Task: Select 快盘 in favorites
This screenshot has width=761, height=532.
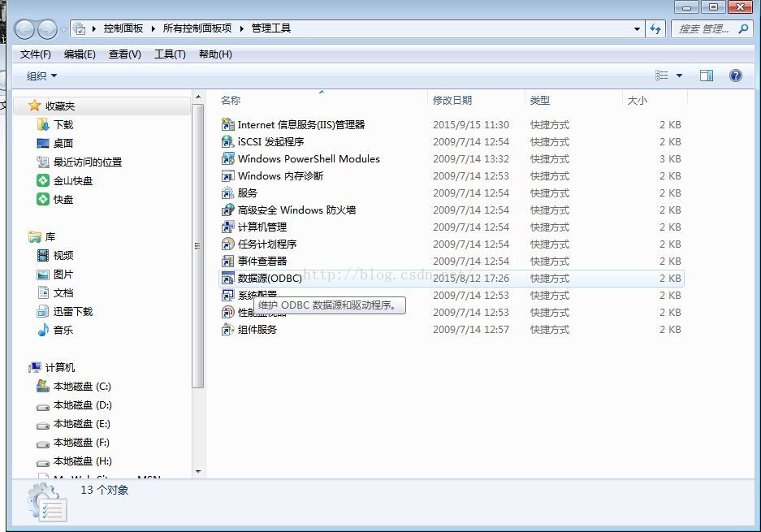Action: [55, 200]
